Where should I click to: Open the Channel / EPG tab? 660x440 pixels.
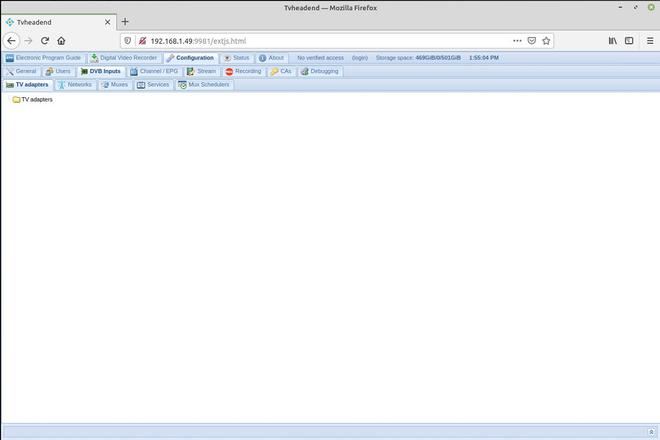[x=154, y=72]
